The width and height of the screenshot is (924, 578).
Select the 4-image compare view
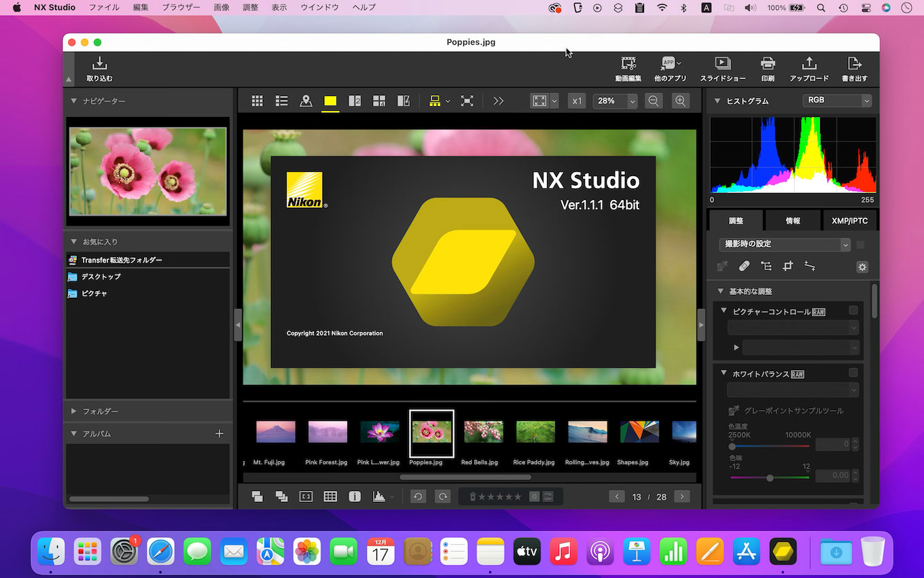[379, 101]
